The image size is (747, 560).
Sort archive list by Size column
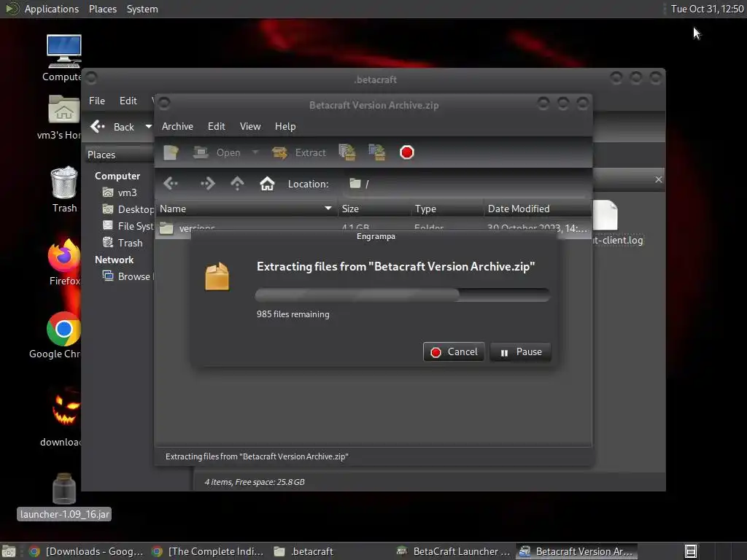(374, 209)
